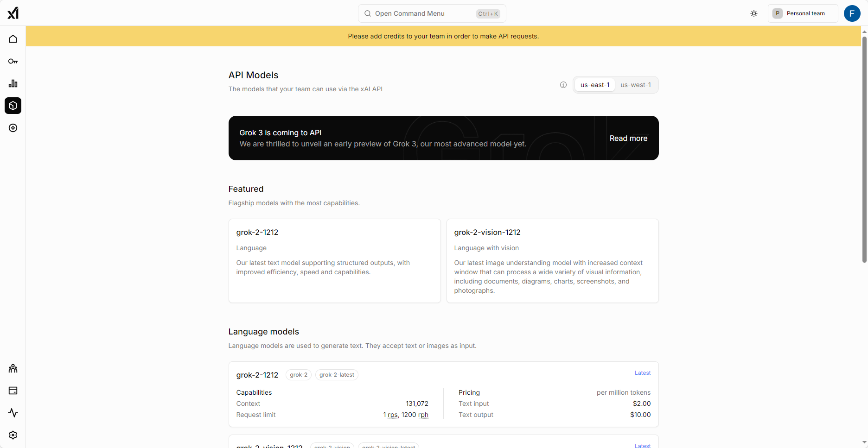Click the F user avatar
Image resolution: width=868 pixels, height=448 pixels.
(852, 13)
